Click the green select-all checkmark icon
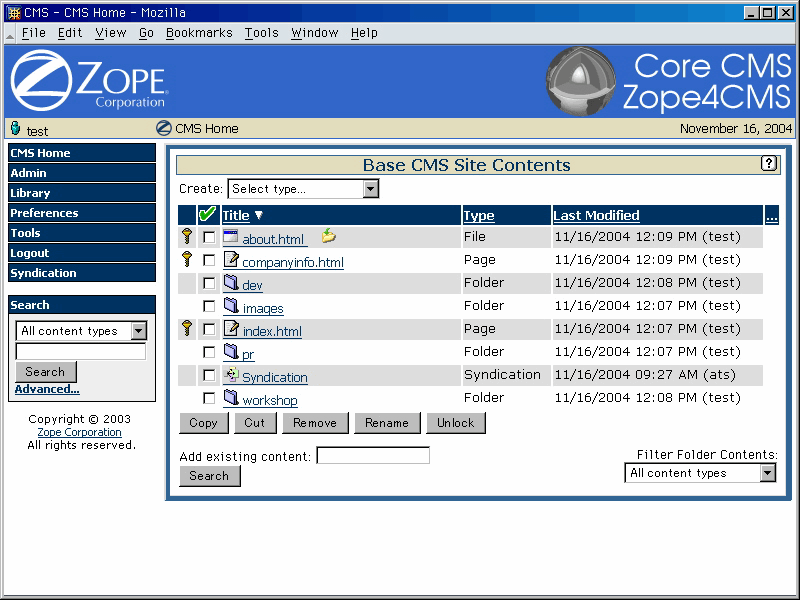Image resolution: width=800 pixels, height=600 pixels. [208, 214]
